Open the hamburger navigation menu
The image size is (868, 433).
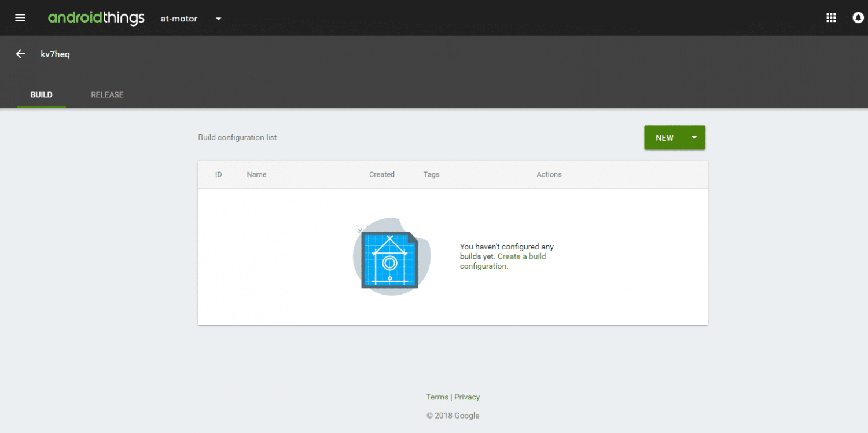click(x=20, y=18)
